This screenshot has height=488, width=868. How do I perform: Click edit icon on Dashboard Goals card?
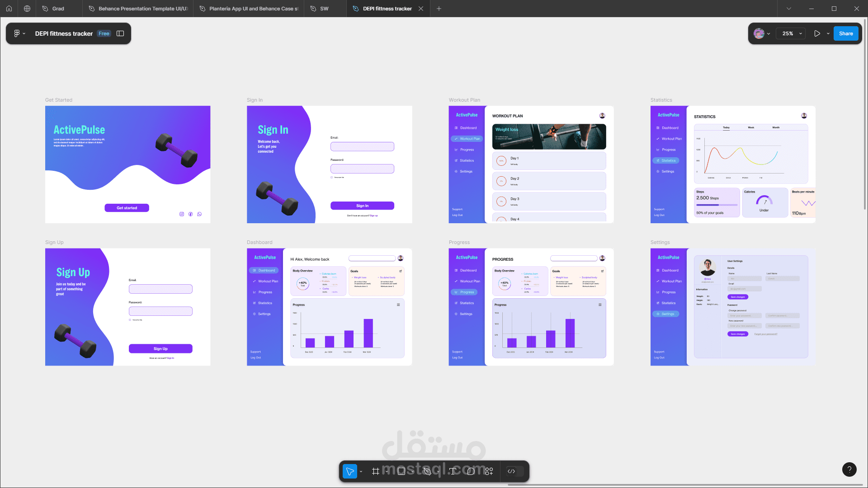[401, 271]
